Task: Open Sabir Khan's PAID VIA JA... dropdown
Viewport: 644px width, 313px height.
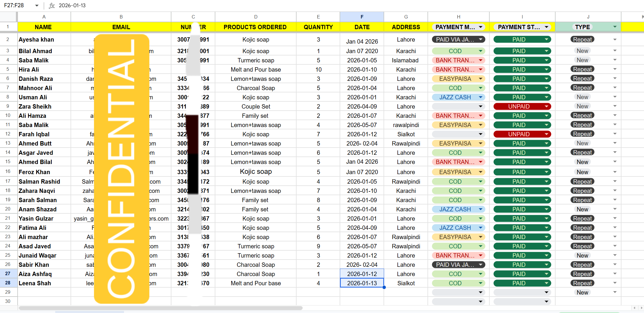Action: click(x=480, y=265)
